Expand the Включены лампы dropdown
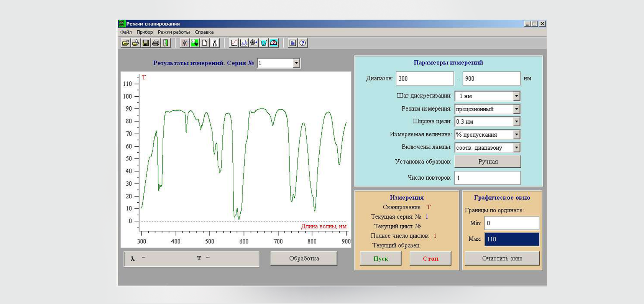 (517, 148)
